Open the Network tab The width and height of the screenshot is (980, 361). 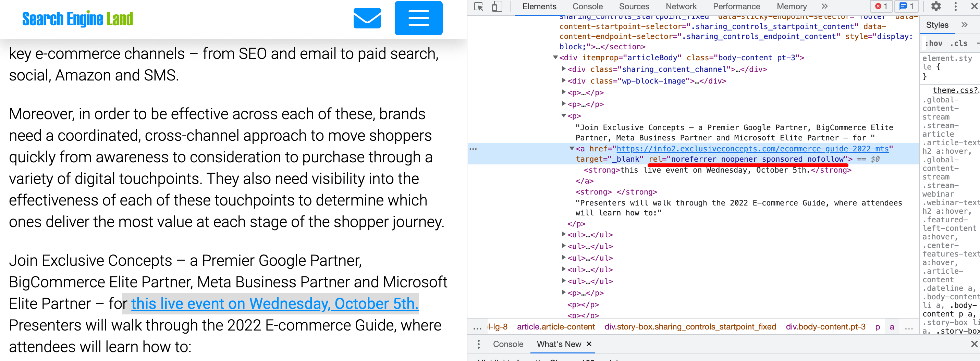click(x=681, y=7)
